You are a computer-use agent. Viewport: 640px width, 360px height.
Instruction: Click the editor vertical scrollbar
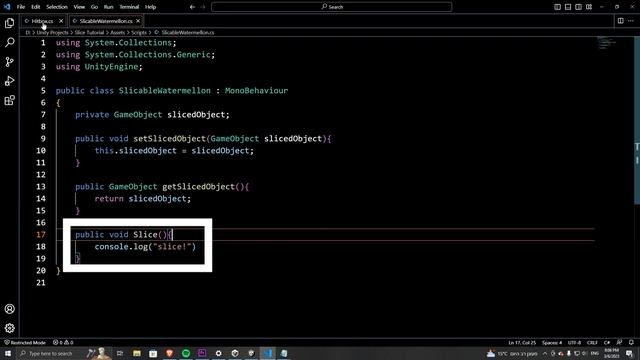637,120
